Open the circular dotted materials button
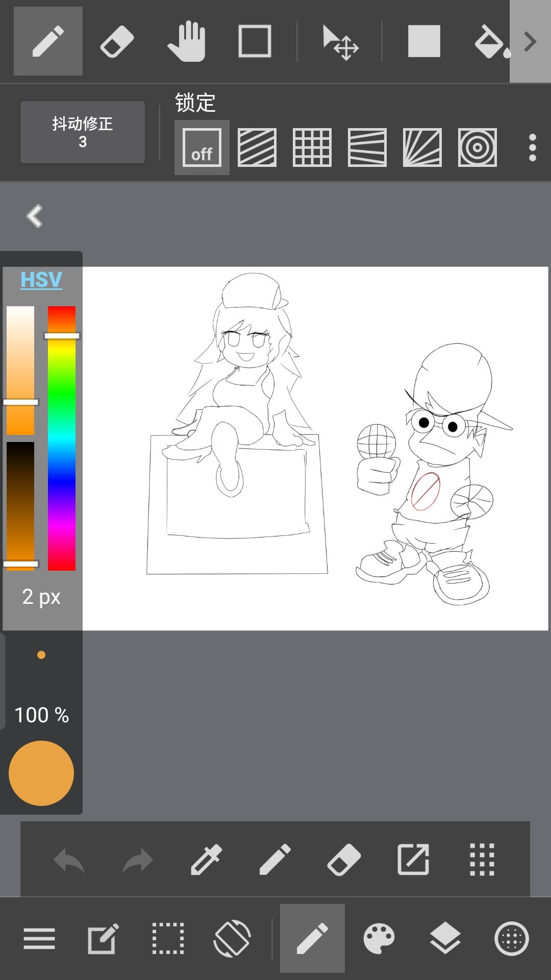 pyautogui.click(x=512, y=939)
